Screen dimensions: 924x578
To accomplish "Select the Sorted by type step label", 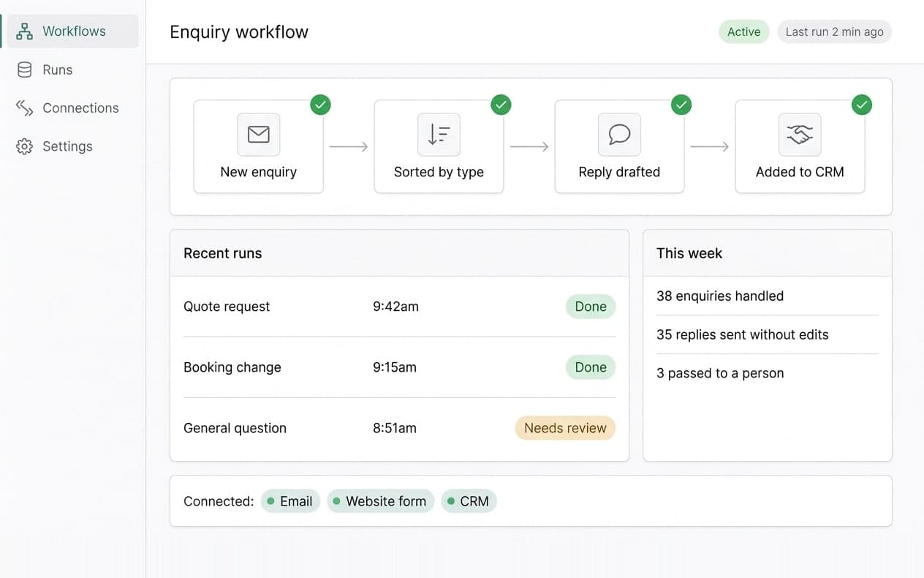I will click(439, 172).
